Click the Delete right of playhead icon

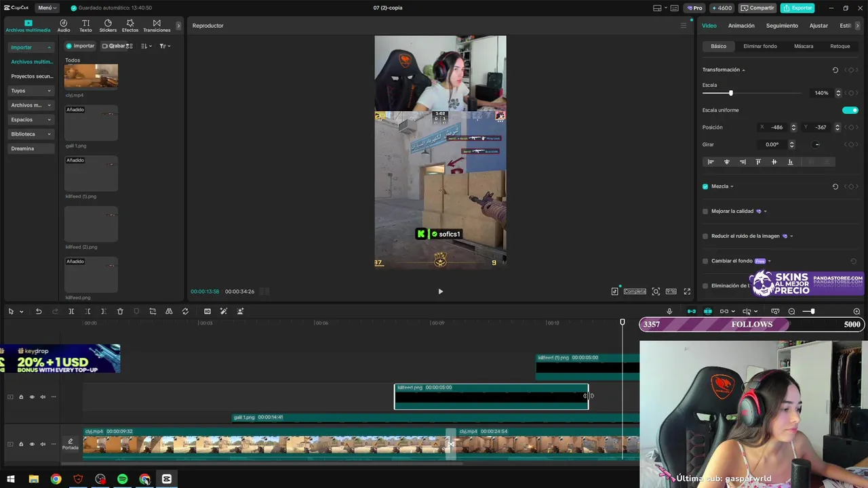click(x=103, y=311)
